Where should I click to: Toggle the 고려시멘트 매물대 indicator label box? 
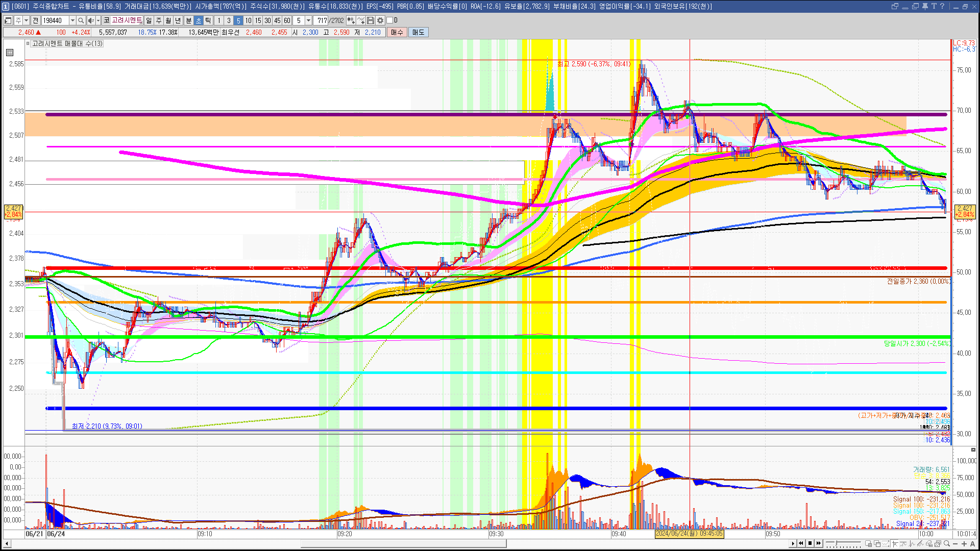point(66,44)
